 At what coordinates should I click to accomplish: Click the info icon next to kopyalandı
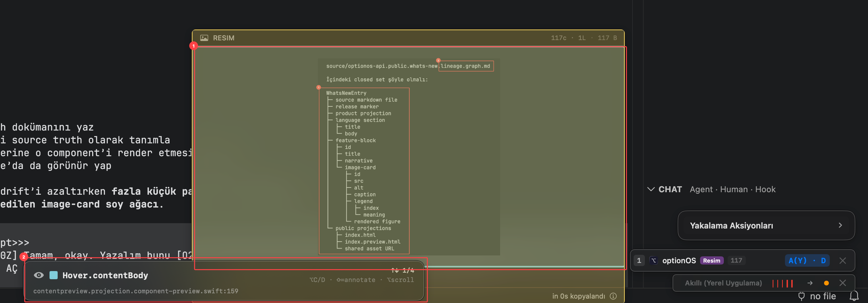pos(613,296)
